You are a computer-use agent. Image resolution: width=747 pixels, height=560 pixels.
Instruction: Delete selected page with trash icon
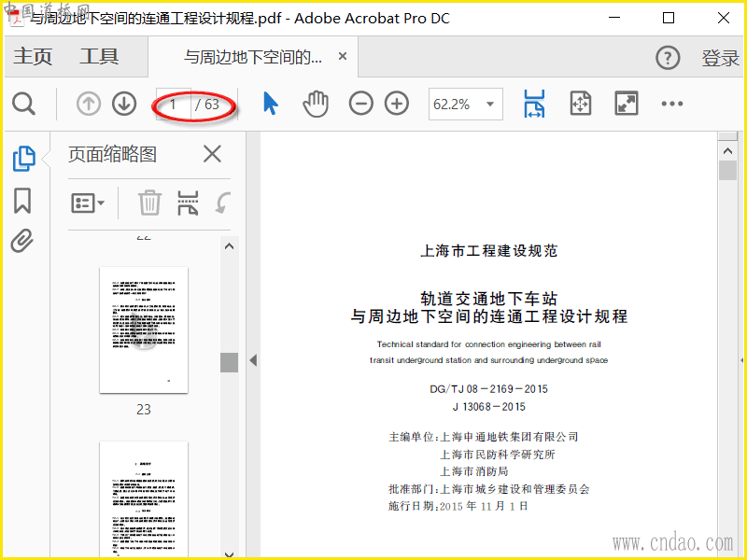pos(149,203)
